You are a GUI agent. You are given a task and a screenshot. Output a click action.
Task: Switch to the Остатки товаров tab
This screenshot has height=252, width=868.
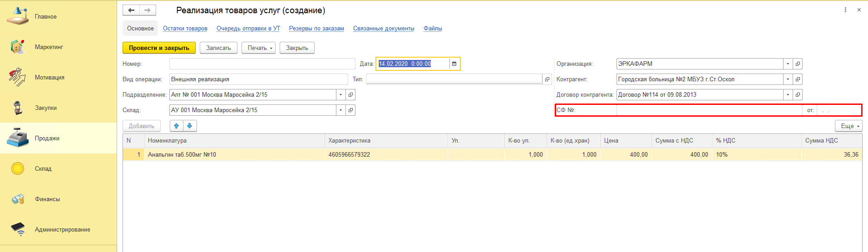tap(185, 28)
